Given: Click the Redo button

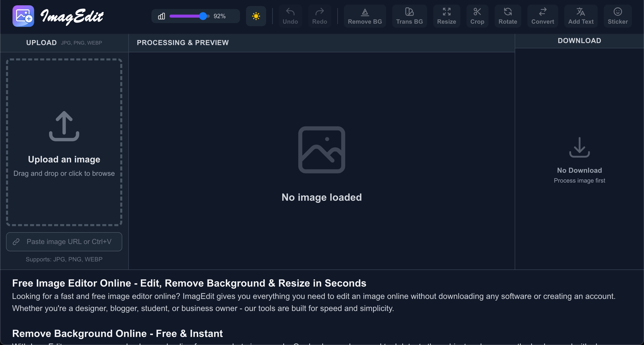Looking at the screenshot, I should coord(319,16).
